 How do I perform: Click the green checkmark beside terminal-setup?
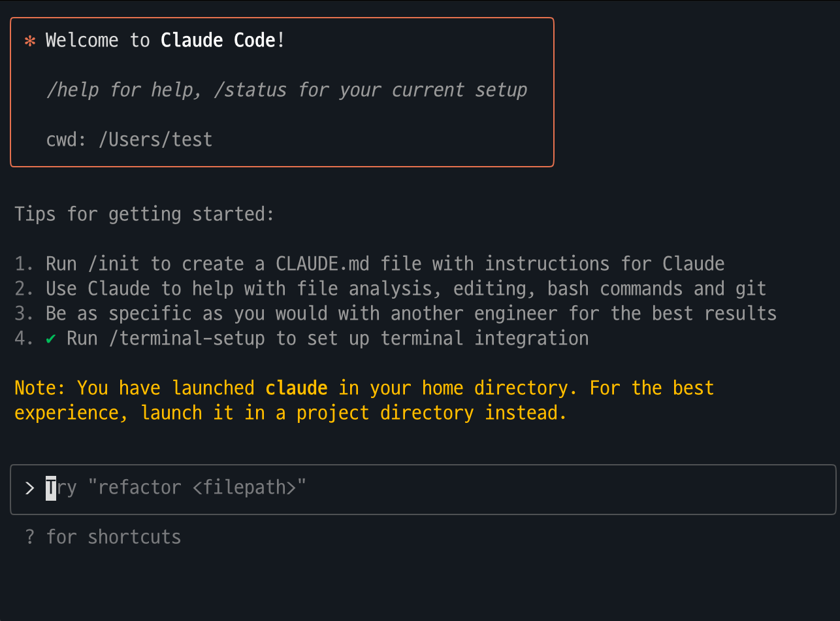point(51,339)
